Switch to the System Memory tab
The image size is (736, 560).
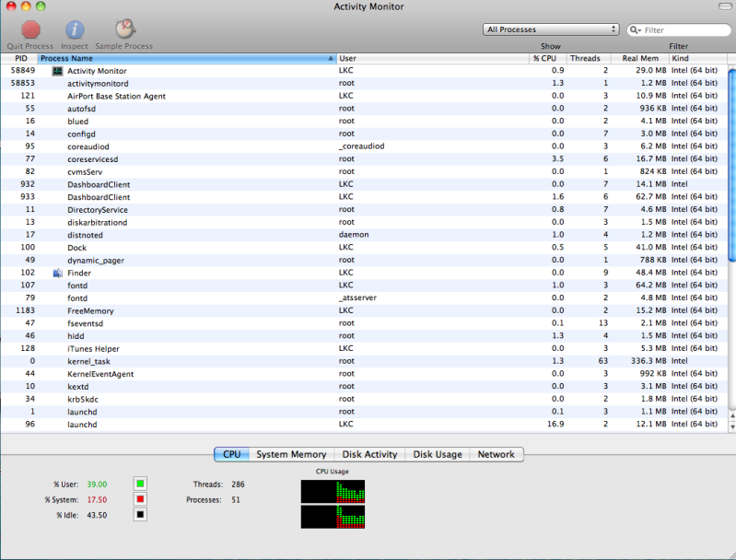coord(291,454)
